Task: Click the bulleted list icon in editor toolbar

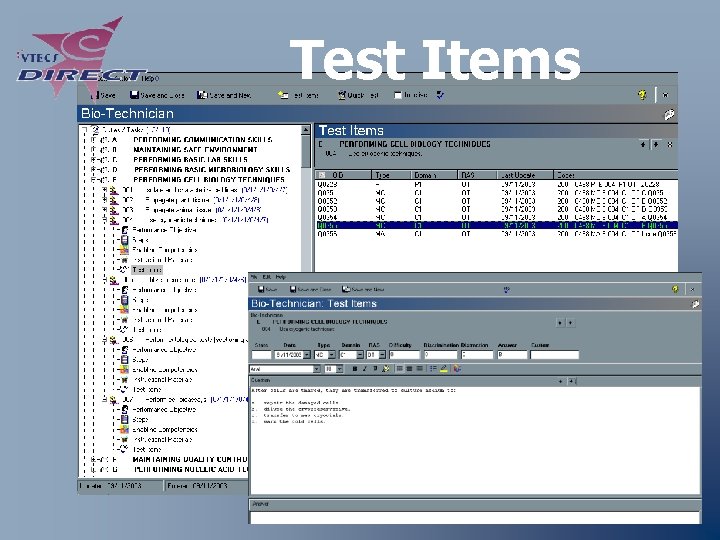Action: (x=433, y=369)
